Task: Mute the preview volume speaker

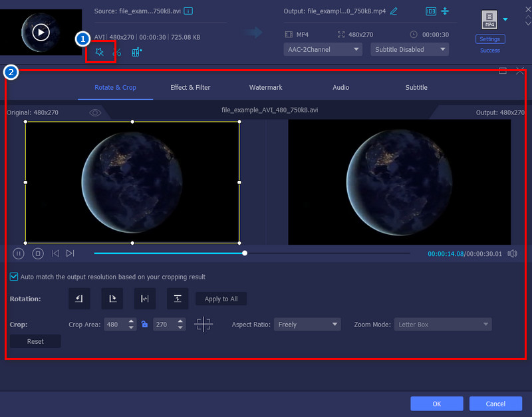Action: [x=512, y=253]
